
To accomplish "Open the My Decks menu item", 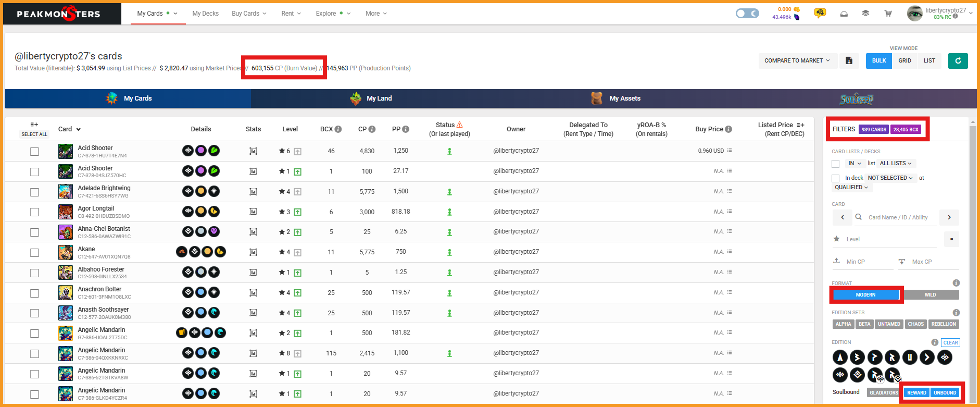I will click(x=205, y=14).
